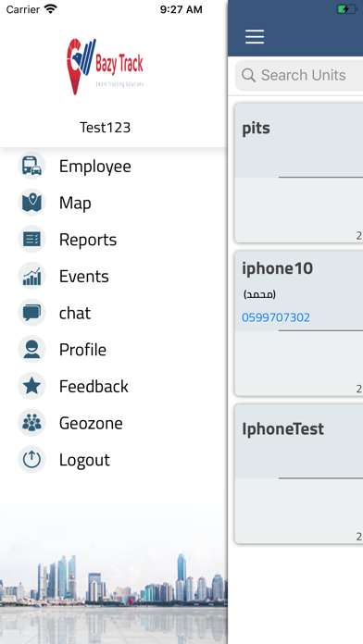Select the IphoneTest unit card
Image resolution: width=363 pixels, height=644 pixels.
point(299,474)
